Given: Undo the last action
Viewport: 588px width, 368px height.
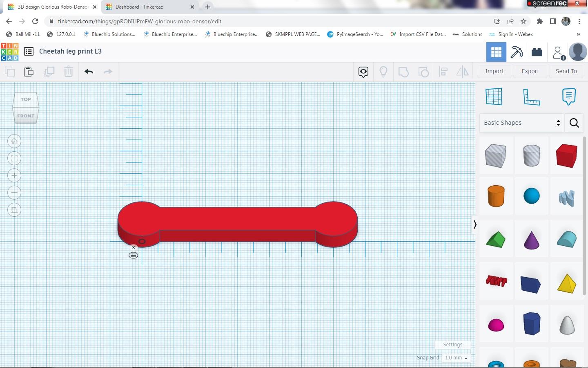Looking at the screenshot, I should point(89,72).
